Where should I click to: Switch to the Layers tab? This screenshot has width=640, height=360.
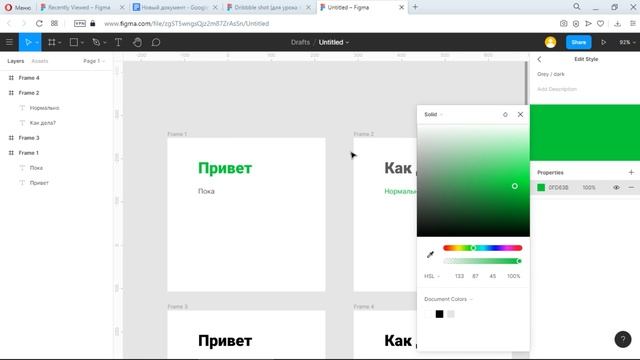(16, 61)
